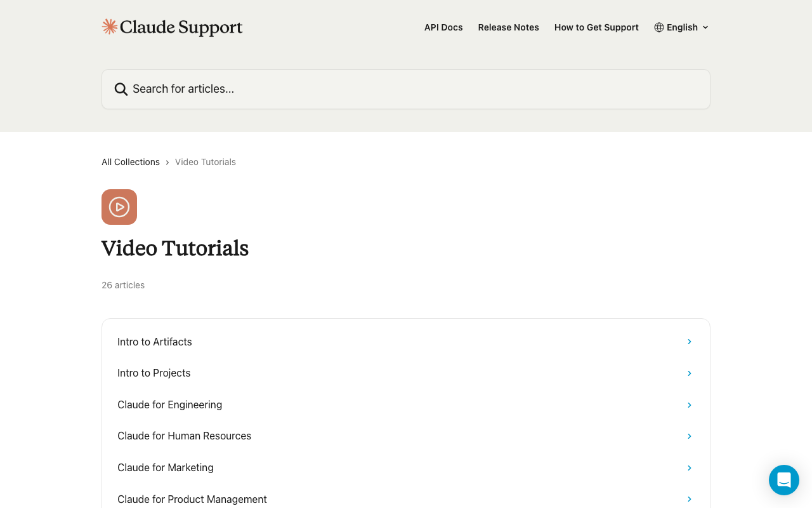Click the chevron on Claude for Engineering row
This screenshot has height=508, width=812.
click(x=690, y=405)
